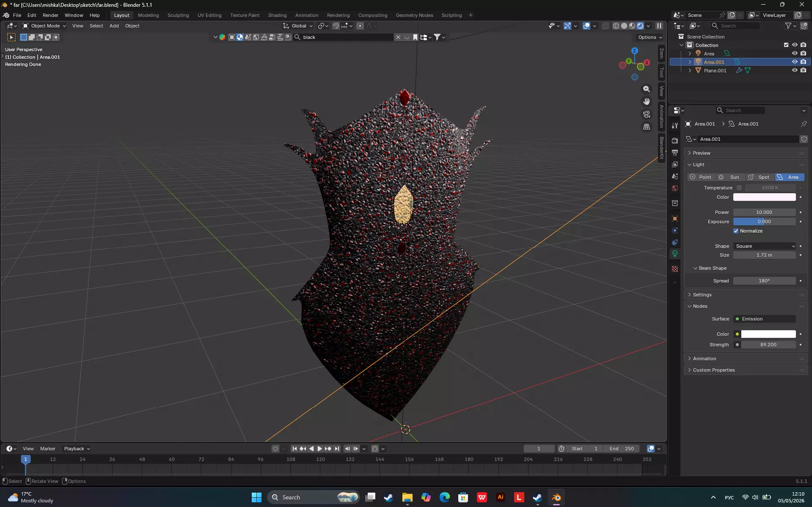812x507 pixels.
Task: Add new collection in Outliner
Action: coord(804,26)
